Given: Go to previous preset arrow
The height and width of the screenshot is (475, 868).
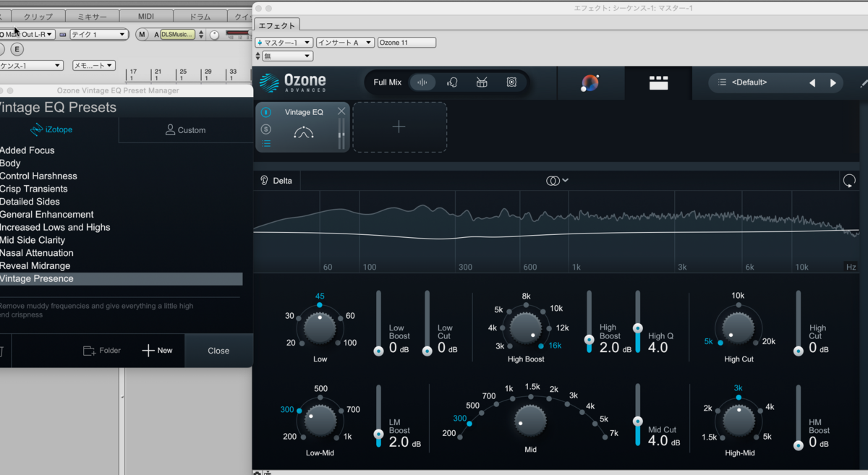Looking at the screenshot, I should 812,83.
